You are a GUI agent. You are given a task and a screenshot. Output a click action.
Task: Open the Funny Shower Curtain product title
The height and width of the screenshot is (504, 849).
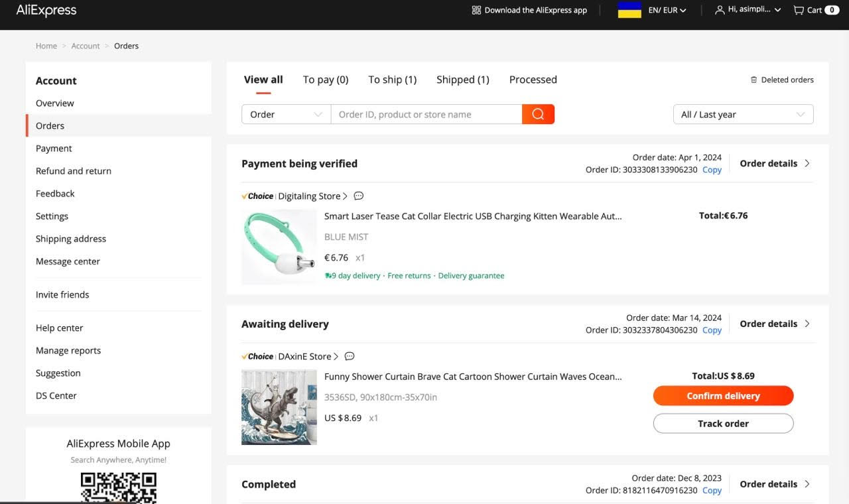(x=473, y=377)
